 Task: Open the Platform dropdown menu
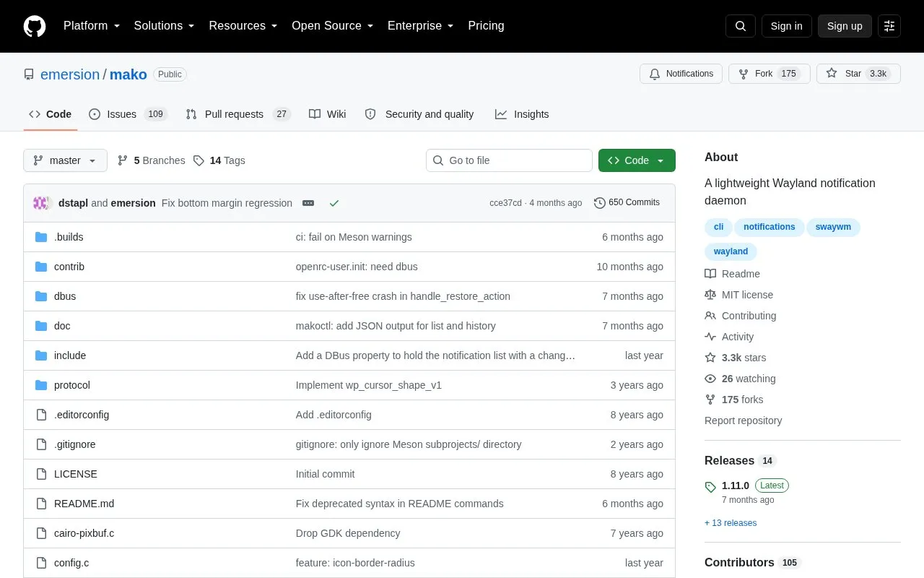point(92,26)
